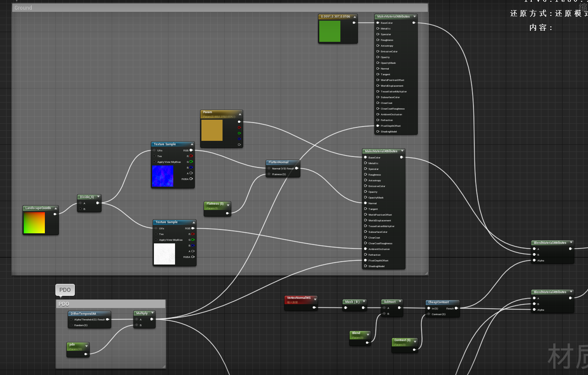The width and height of the screenshot is (588, 375).
Task: Click the Result output pin on FlattenNormal
Action: pyautogui.click(x=297, y=168)
